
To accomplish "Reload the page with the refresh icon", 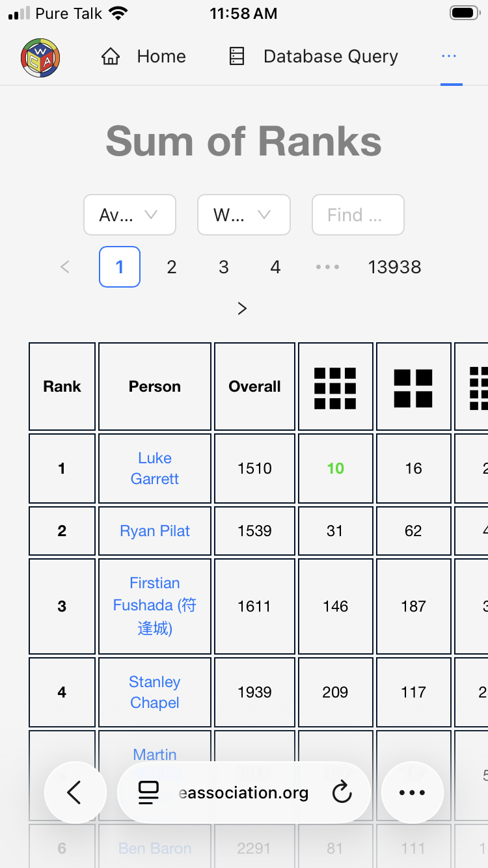I will [342, 793].
